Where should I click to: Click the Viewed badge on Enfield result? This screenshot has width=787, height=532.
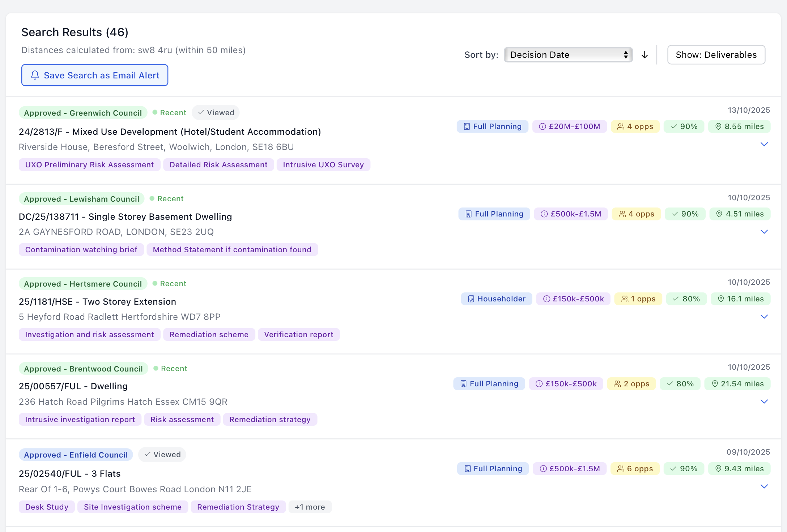pos(162,455)
